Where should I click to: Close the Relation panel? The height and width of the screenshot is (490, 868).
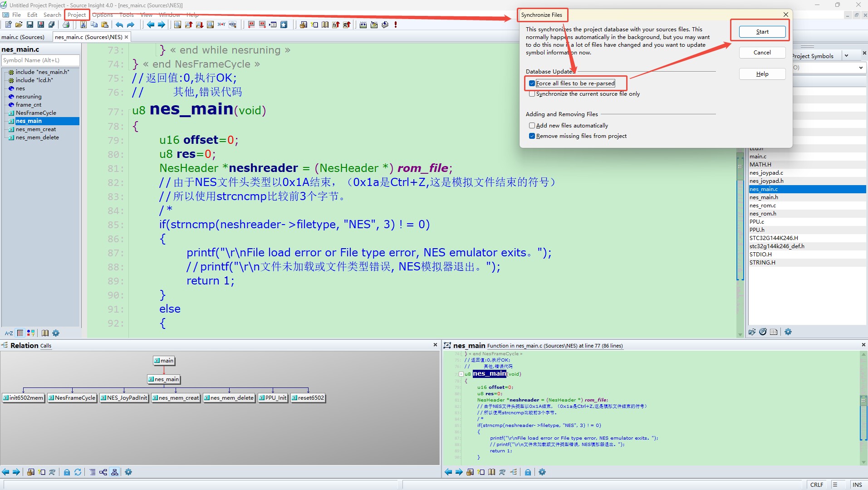435,345
